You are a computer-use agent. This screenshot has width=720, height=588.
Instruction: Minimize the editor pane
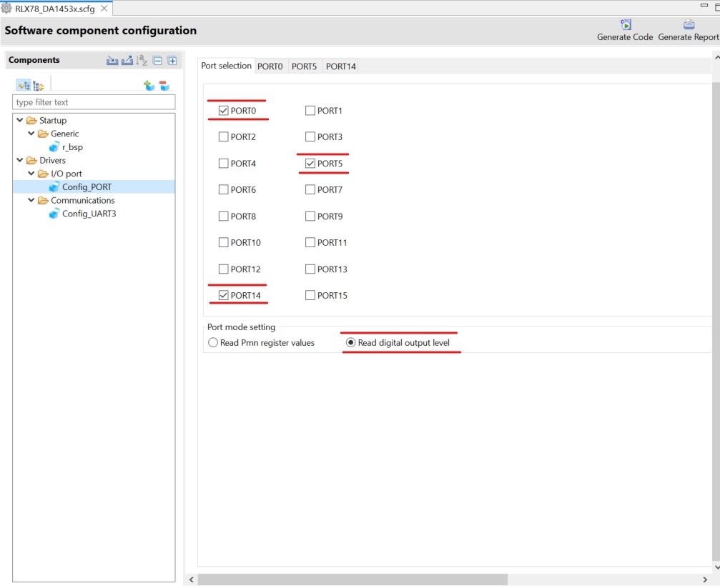[704, 5]
